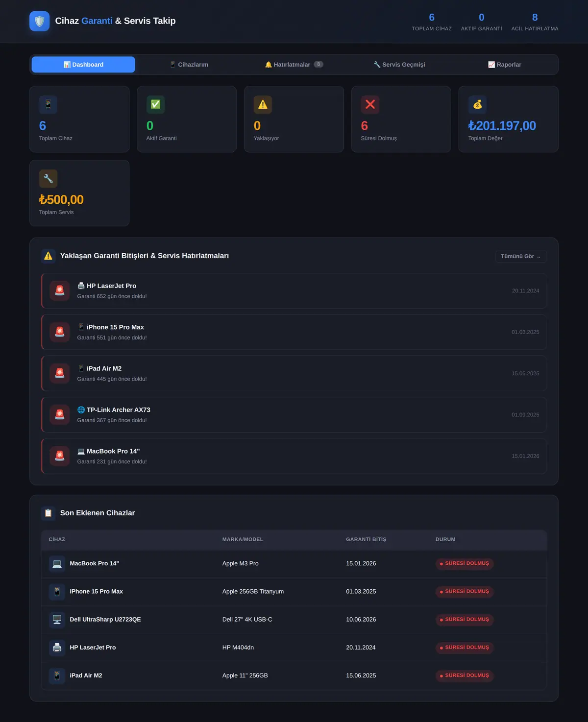Open the Servis Geçmişi tab
Viewport: 588px width, 722px height.
pyautogui.click(x=399, y=65)
